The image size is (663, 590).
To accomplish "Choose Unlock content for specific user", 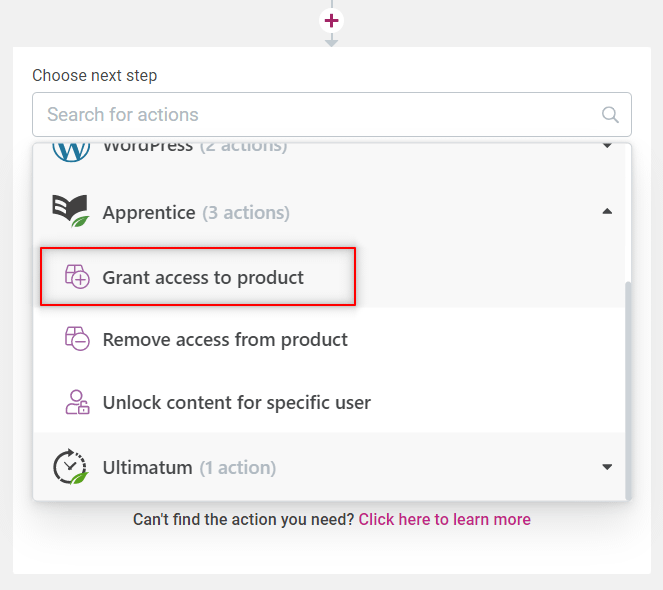I will (236, 403).
